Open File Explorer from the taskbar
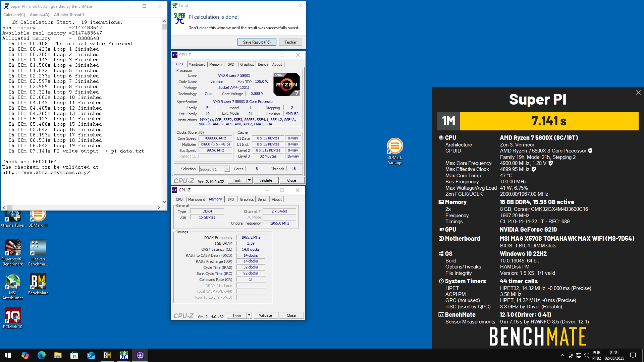 (58, 355)
